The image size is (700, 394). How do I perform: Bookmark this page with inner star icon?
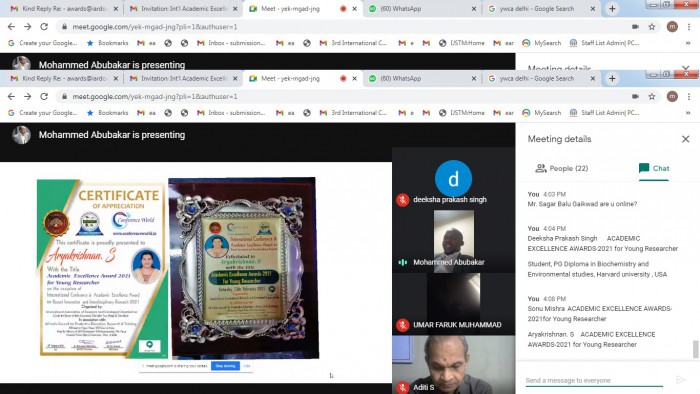click(652, 96)
